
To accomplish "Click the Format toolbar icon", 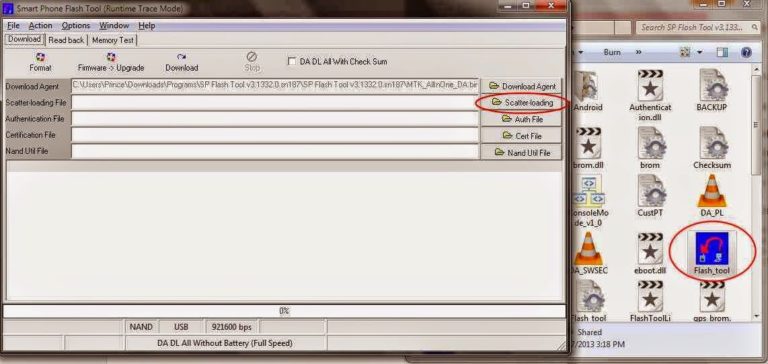I will click(40, 57).
